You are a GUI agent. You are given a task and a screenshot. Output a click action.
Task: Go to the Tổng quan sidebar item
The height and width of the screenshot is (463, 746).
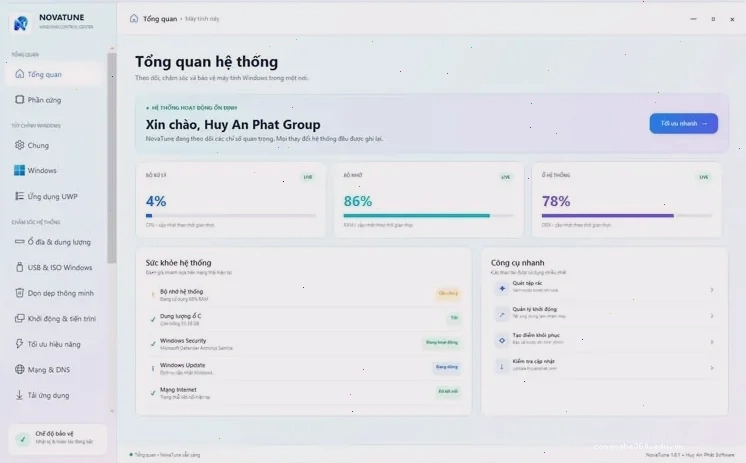[53, 74]
